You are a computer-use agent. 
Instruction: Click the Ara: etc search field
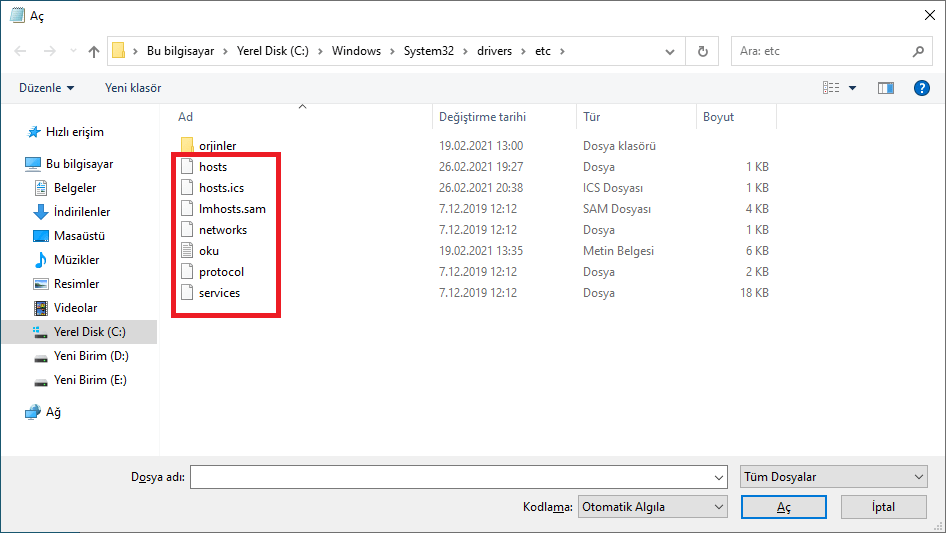[x=821, y=51]
